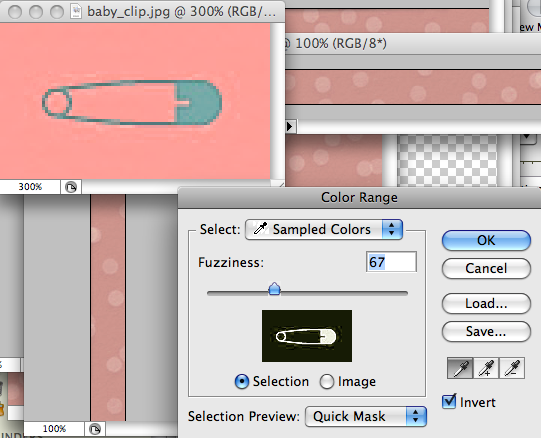Click the 100% zoom field in lower window

coord(54,429)
